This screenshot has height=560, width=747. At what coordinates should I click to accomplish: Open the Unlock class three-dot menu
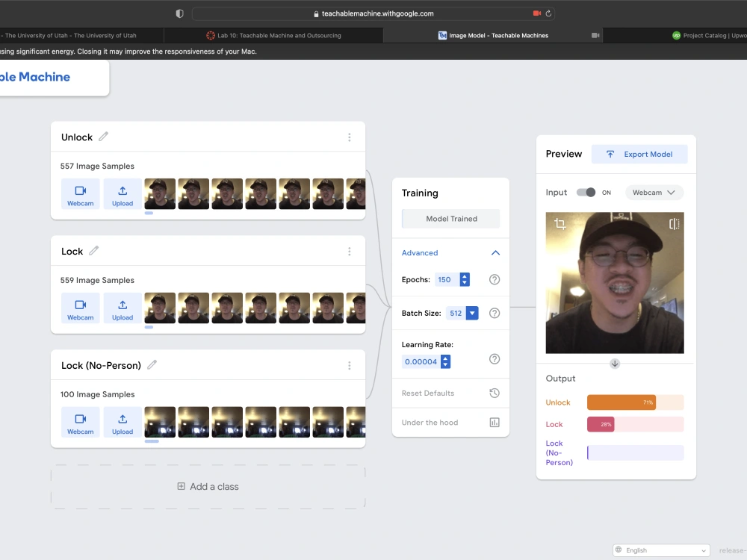click(349, 137)
